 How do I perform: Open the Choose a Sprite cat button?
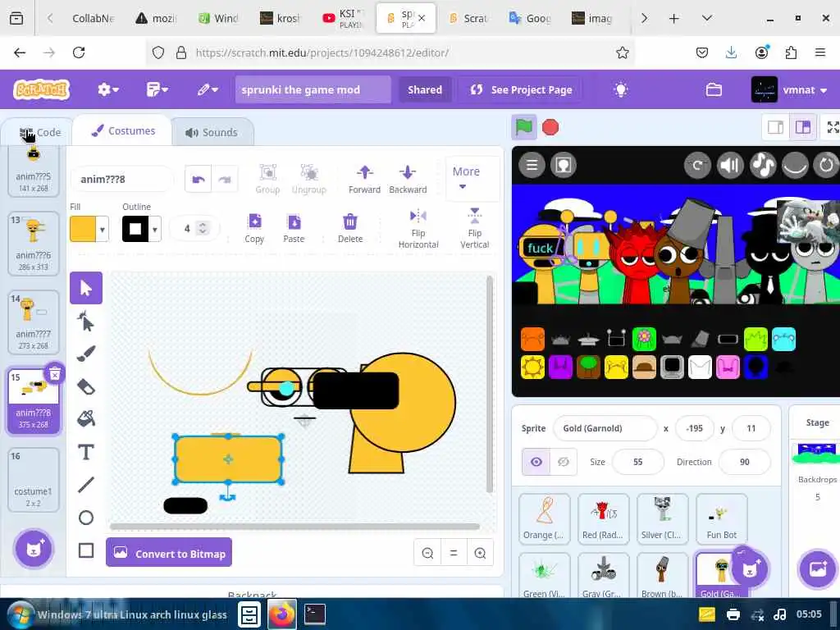[750, 568]
